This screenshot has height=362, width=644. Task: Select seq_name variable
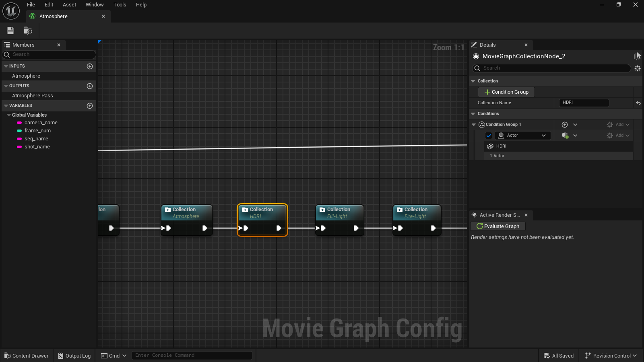(36, 139)
